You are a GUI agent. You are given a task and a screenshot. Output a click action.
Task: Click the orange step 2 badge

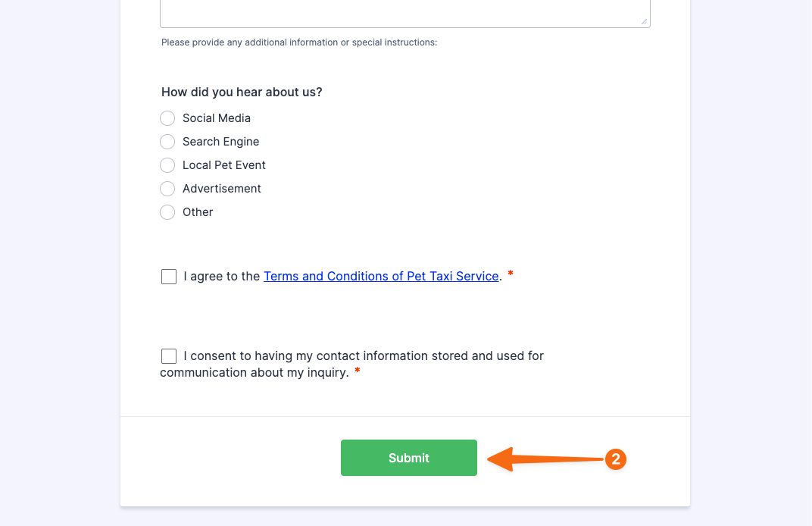click(617, 459)
